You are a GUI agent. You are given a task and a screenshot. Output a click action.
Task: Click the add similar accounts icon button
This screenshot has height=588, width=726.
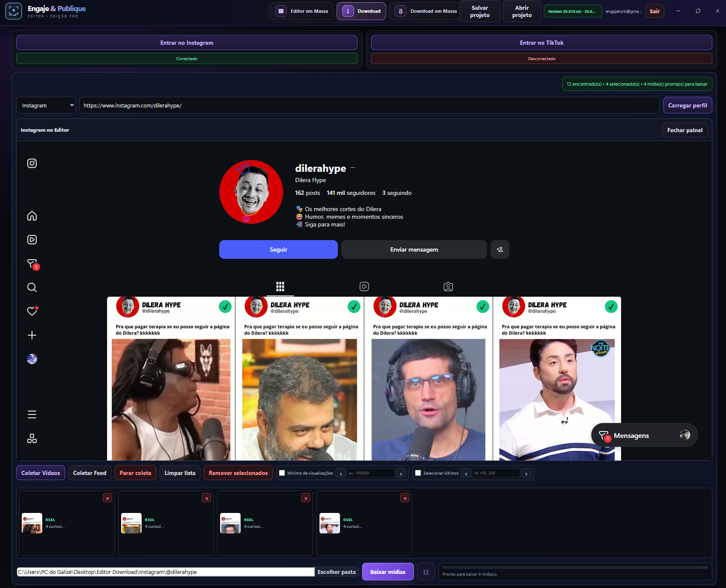pyautogui.click(x=500, y=249)
